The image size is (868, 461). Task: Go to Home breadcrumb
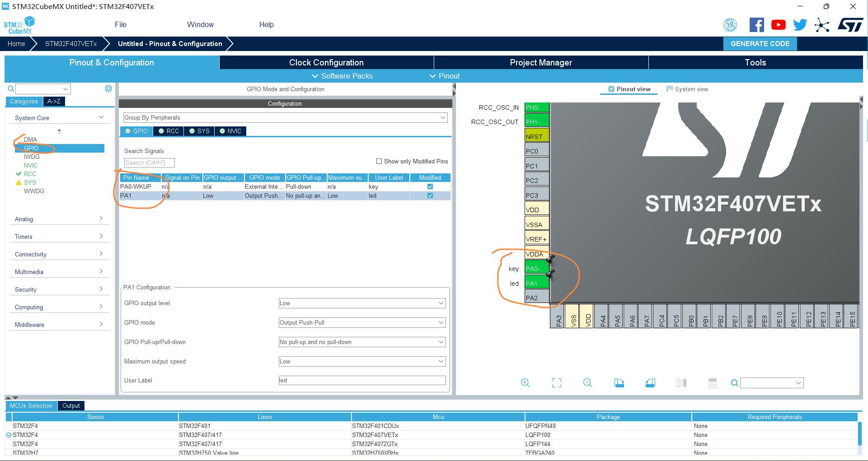pyautogui.click(x=16, y=44)
